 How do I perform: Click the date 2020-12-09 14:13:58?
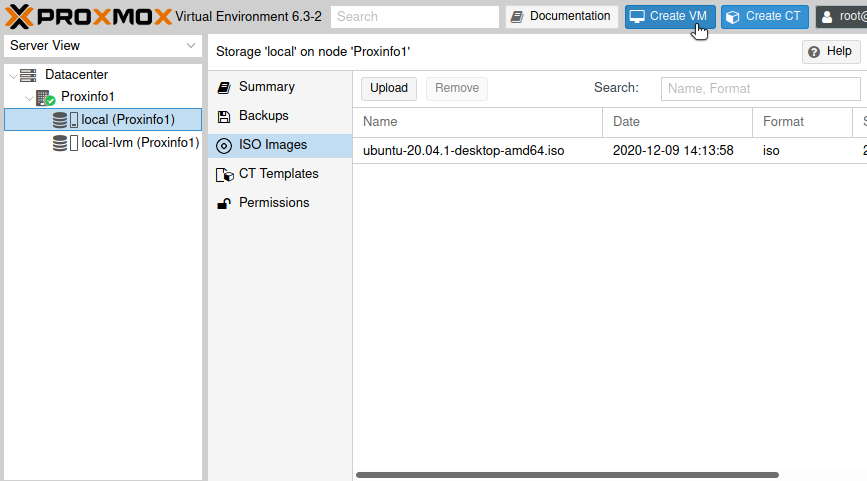tap(673, 150)
